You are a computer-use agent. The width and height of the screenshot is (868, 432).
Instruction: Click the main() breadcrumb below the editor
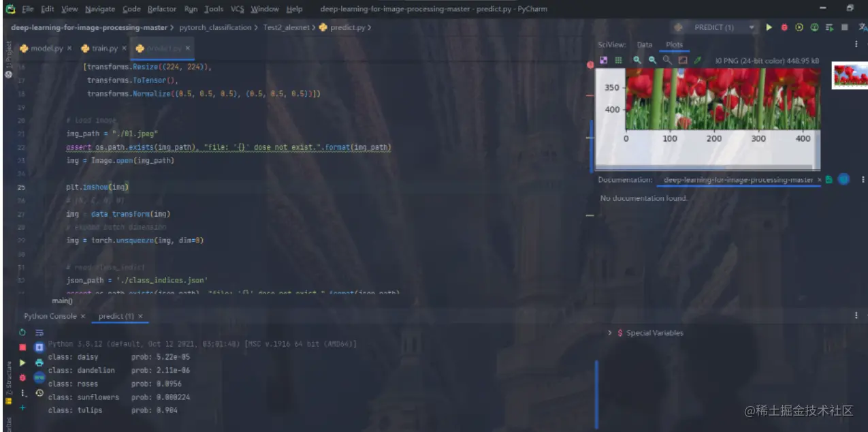click(62, 300)
